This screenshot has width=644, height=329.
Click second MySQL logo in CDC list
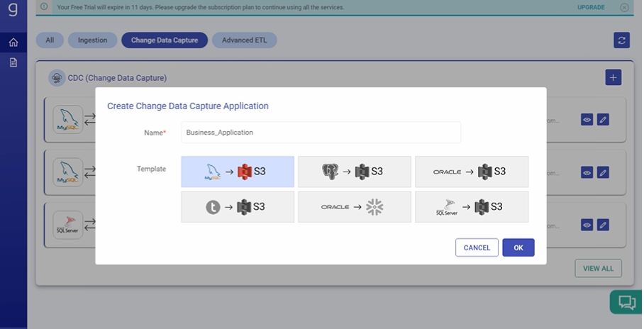pos(68,172)
